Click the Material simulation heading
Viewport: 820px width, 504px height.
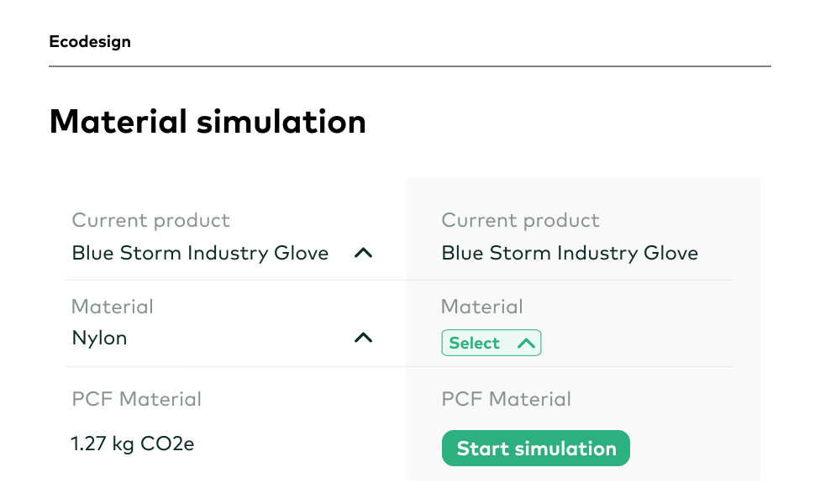click(x=208, y=122)
